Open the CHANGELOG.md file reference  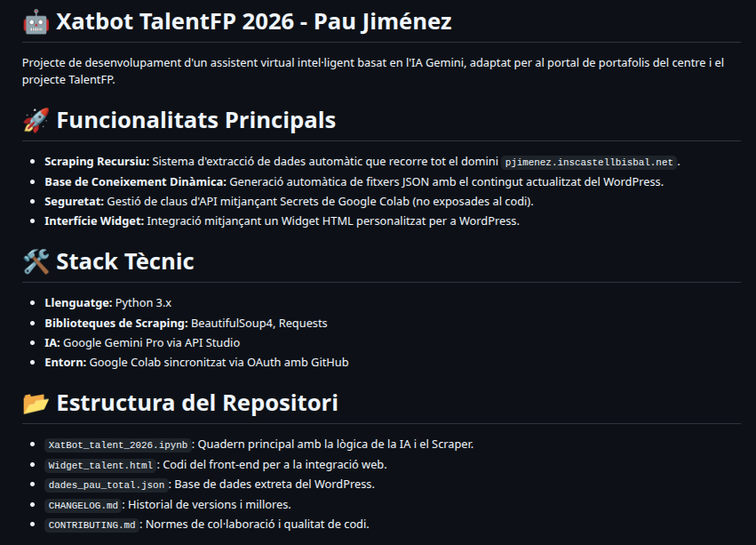(x=83, y=505)
